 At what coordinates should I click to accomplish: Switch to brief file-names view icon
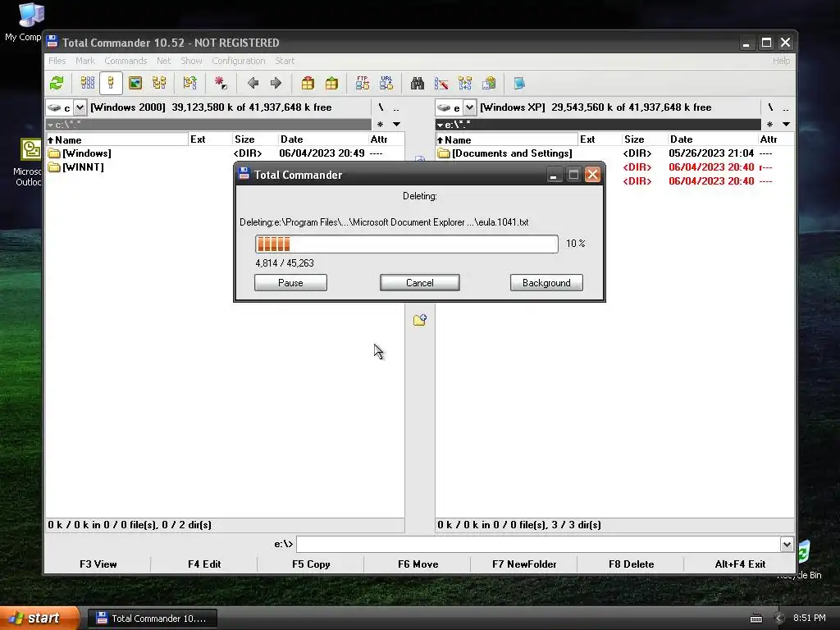click(x=87, y=83)
